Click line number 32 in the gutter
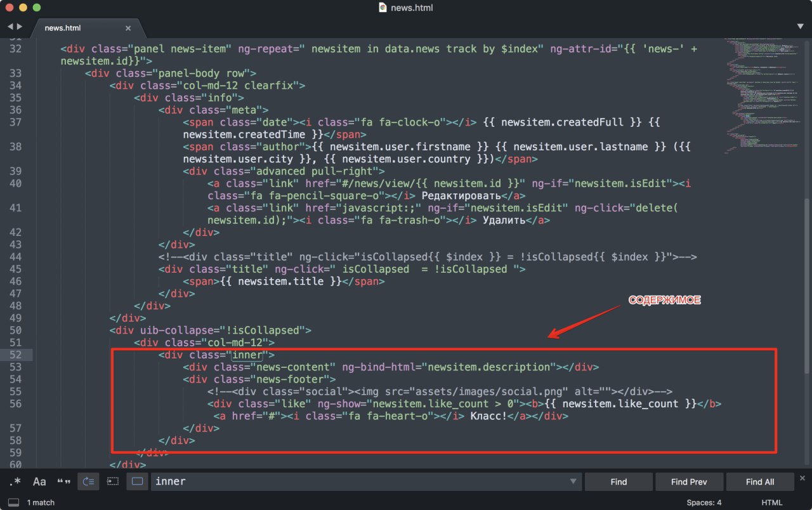The height and width of the screenshot is (510, 812). (x=16, y=49)
